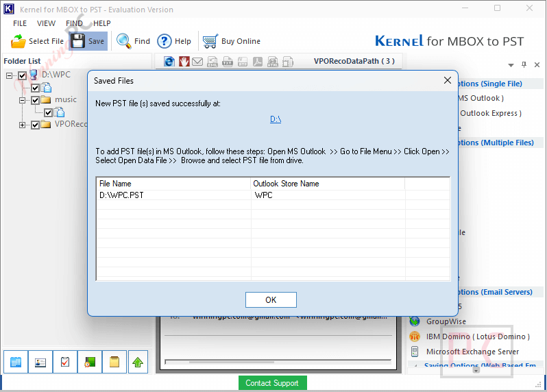Choose Microsoft Exchange Server option
547x392 pixels.
click(x=472, y=352)
